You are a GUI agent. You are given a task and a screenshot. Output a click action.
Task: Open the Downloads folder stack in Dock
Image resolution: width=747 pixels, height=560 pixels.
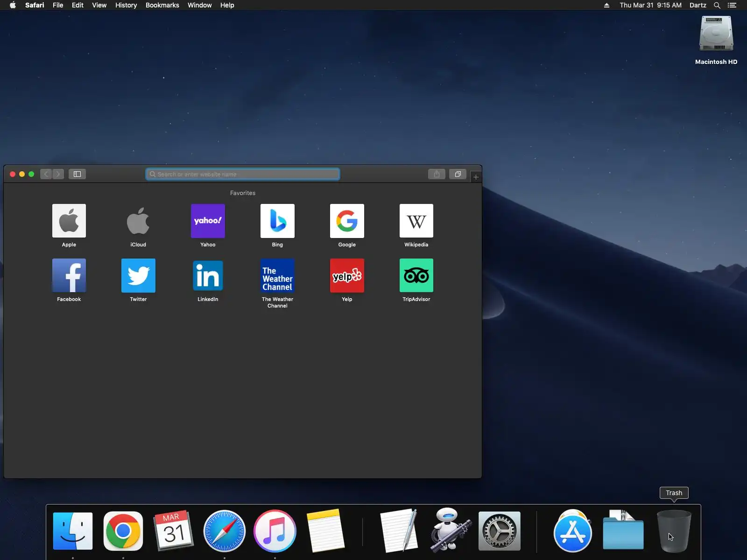(x=623, y=531)
